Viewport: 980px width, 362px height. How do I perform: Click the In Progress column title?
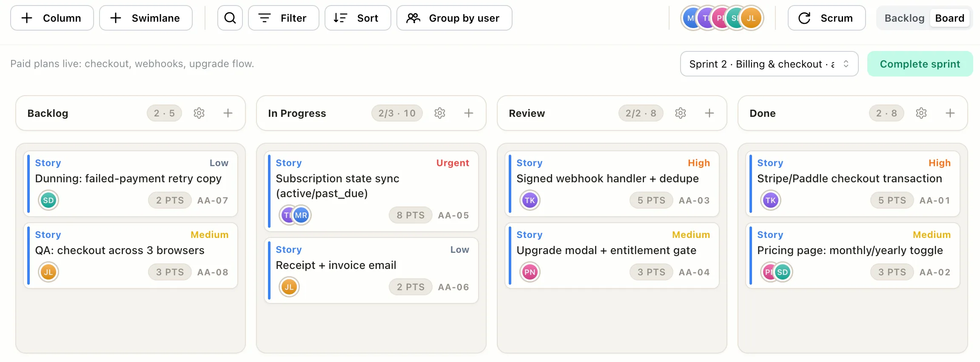(297, 113)
